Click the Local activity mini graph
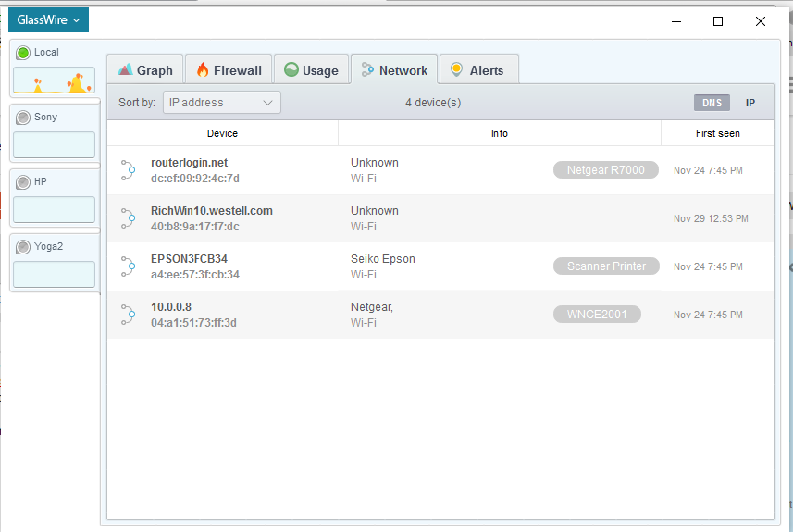Screen dimensions: 793x532 54,81
